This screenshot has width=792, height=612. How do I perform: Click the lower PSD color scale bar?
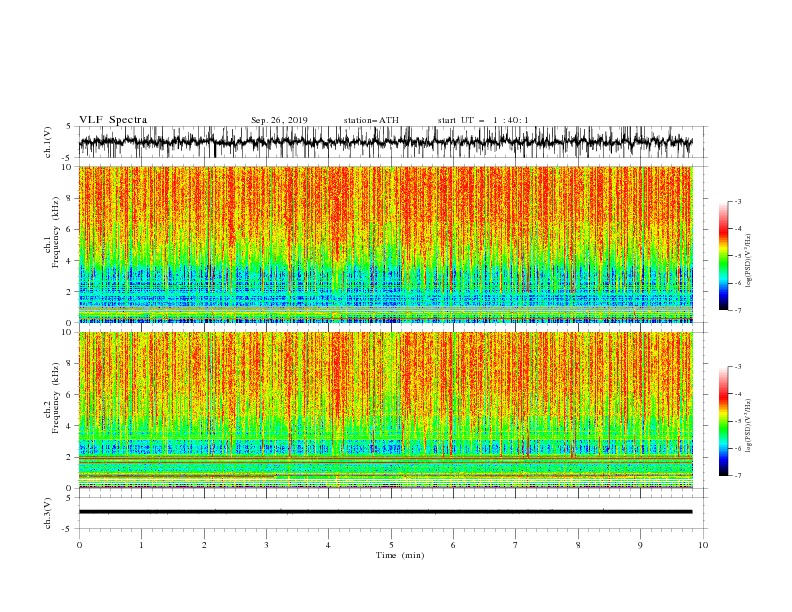click(x=723, y=421)
